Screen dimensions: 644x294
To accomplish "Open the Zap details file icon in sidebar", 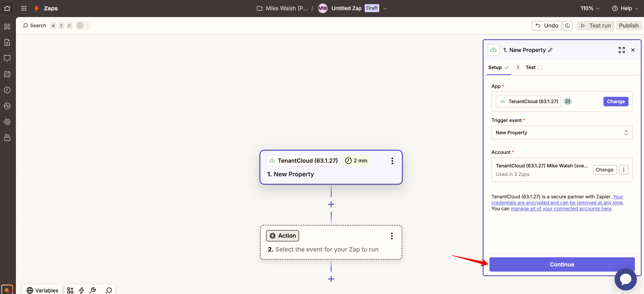I will (7, 42).
